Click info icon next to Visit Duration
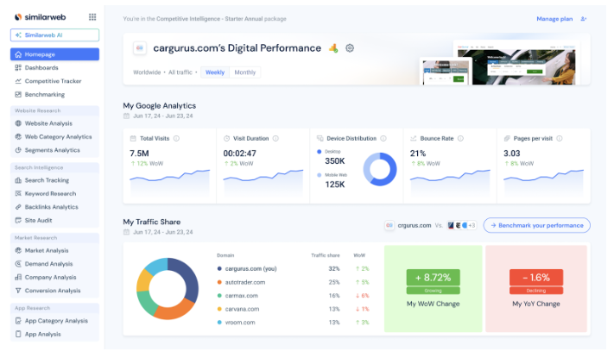The height and width of the screenshot is (364, 614). 275,138
